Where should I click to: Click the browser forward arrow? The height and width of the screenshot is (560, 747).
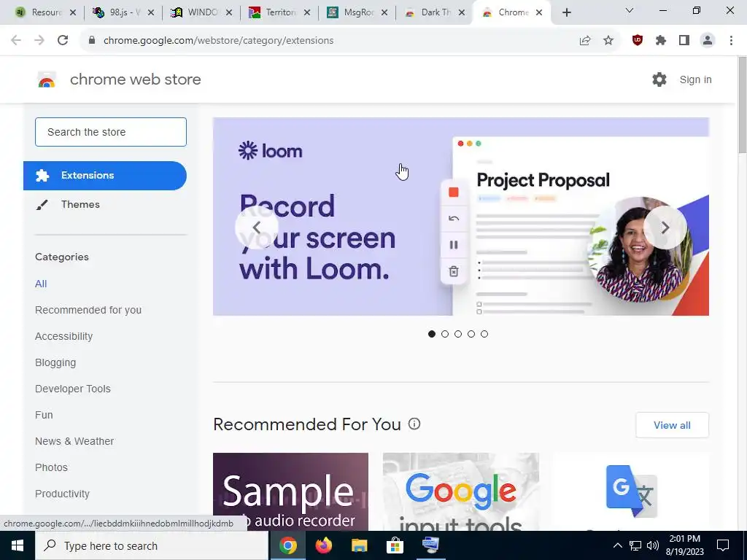[39, 41]
